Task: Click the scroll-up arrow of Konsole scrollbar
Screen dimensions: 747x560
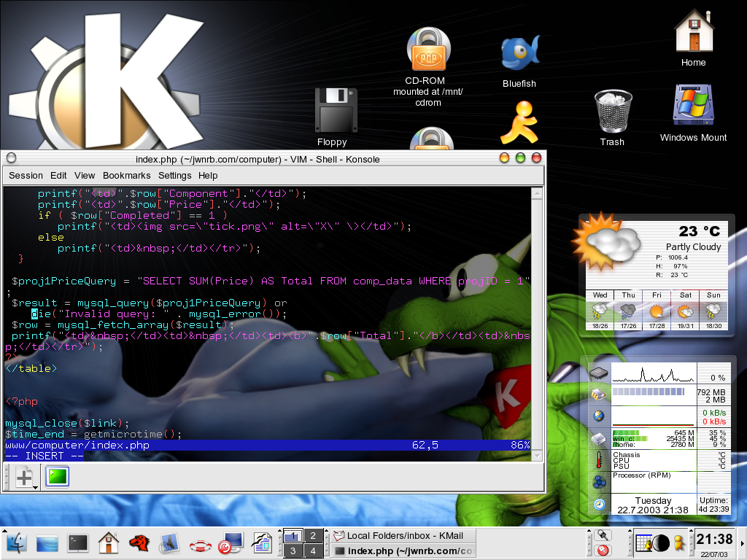Action: [537, 193]
